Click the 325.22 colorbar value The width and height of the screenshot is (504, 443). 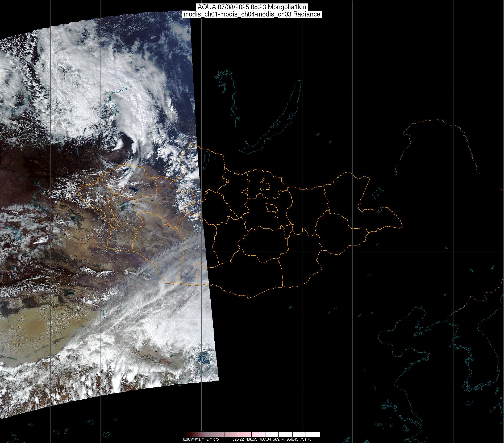click(238, 439)
